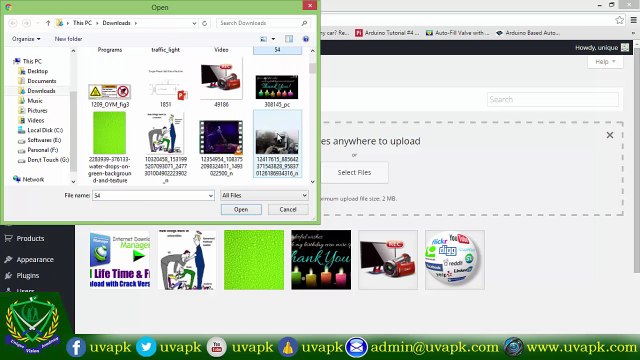Open Don't Touch (G:) drive
The height and width of the screenshot is (360, 640).
point(44,160)
